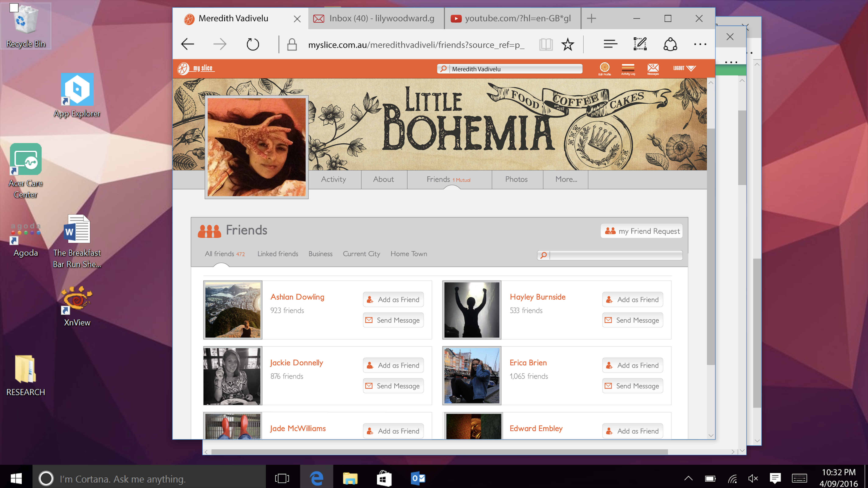Select the Current City filter
This screenshot has width=868, height=488.
click(361, 254)
